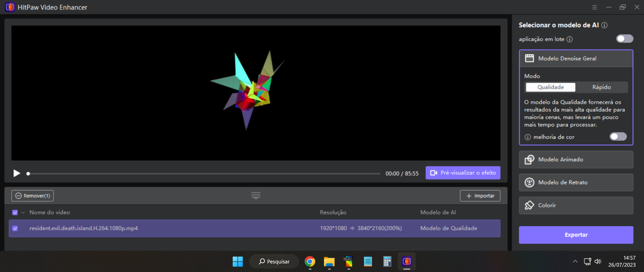Open the Studio app from taskbar
Screen dimensions: 644x272
pyautogui.click(x=348, y=262)
